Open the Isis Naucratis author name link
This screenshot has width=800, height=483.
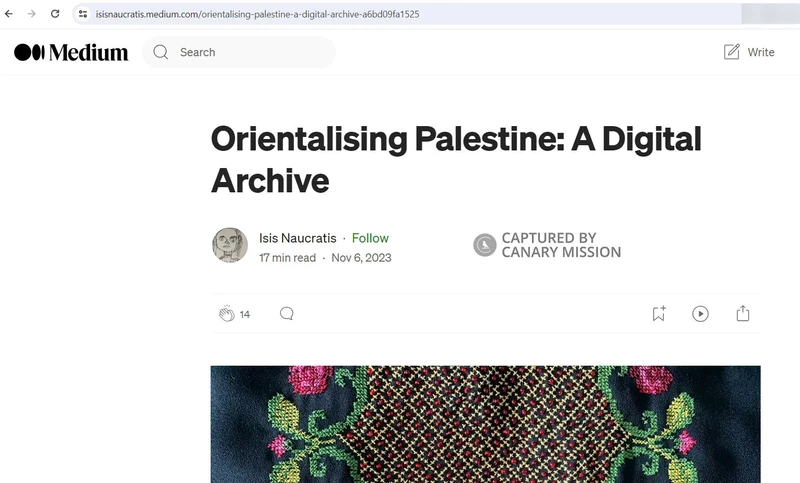(297, 238)
